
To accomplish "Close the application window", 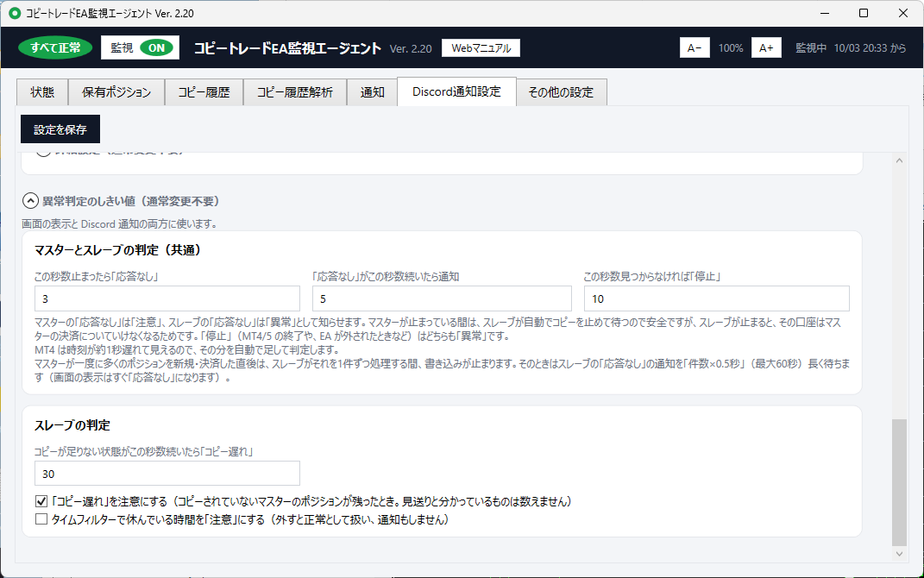I will tap(902, 13).
